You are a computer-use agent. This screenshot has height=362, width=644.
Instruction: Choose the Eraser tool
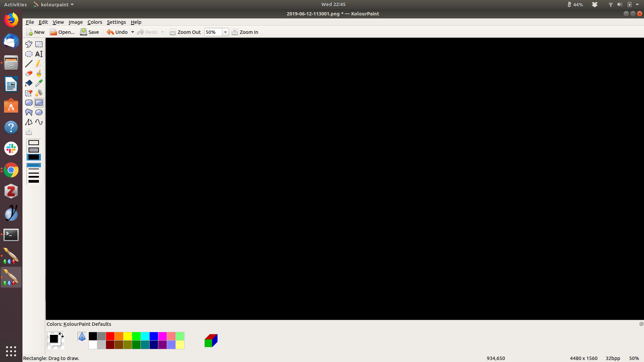29,73
